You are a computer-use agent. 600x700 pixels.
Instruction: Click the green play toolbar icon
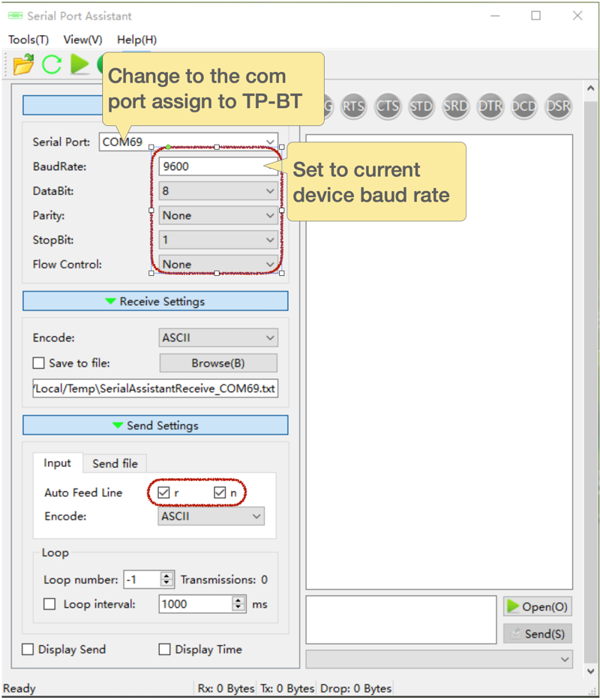coord(79,64)
